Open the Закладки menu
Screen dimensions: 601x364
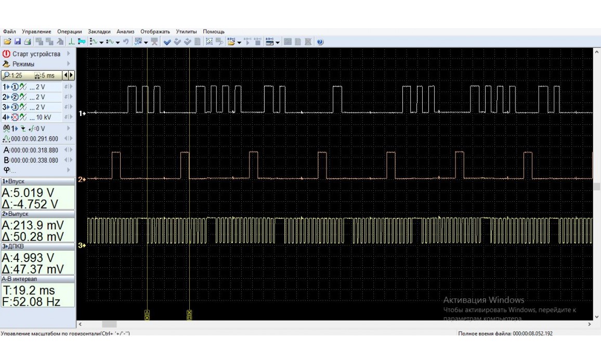coord(99,32)
